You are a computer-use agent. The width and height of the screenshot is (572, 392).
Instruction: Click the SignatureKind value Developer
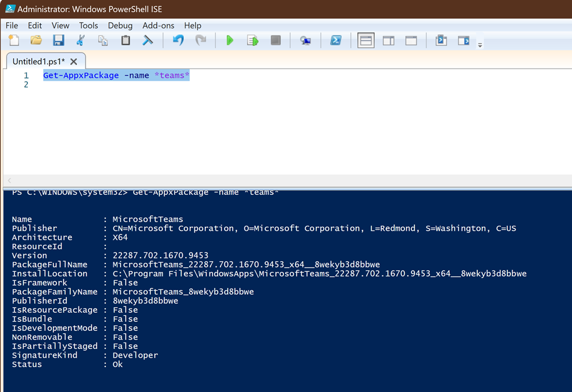pos(136,355)
